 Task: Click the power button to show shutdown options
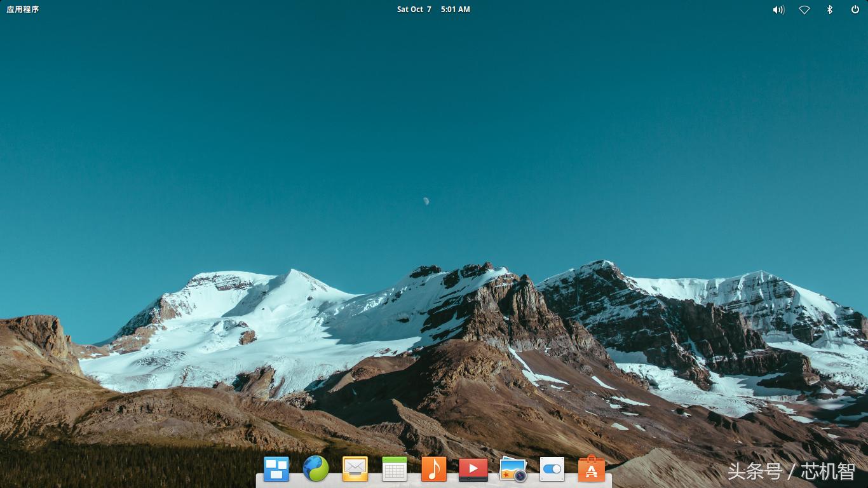coord(855,10)
